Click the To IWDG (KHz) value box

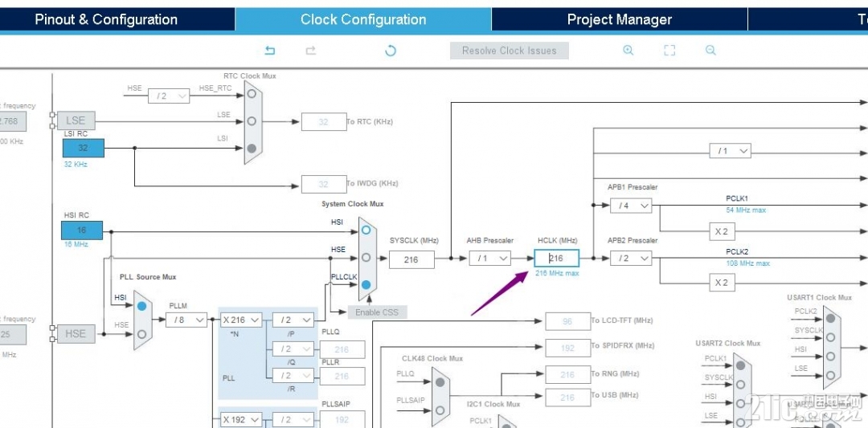324,184
